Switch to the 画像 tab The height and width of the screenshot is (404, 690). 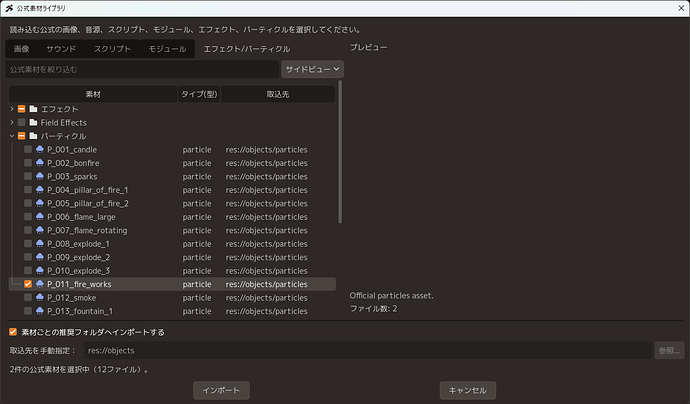(x=22, y=49)
